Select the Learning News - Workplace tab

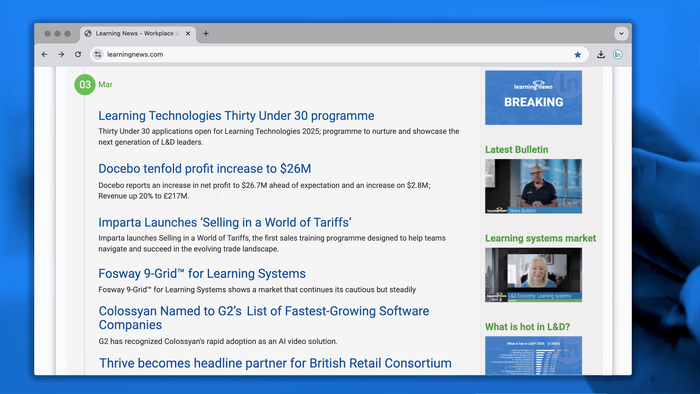138,33
